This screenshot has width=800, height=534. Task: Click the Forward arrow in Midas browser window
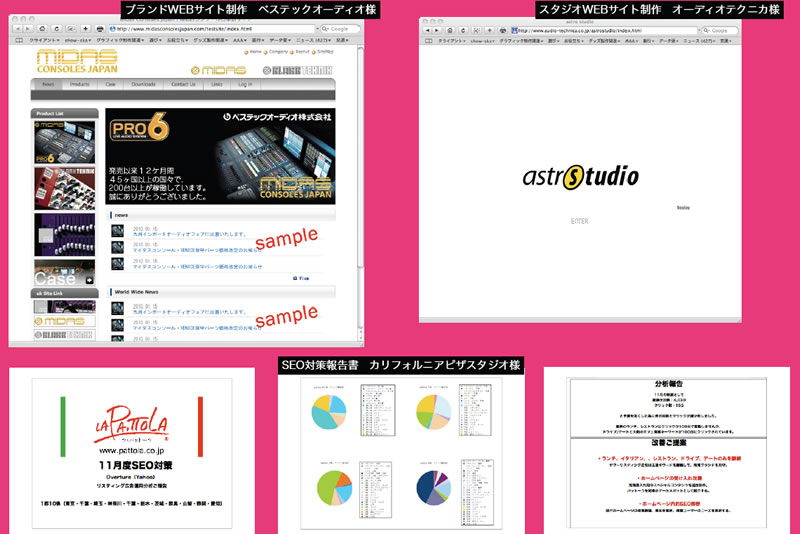coord(28,29)
